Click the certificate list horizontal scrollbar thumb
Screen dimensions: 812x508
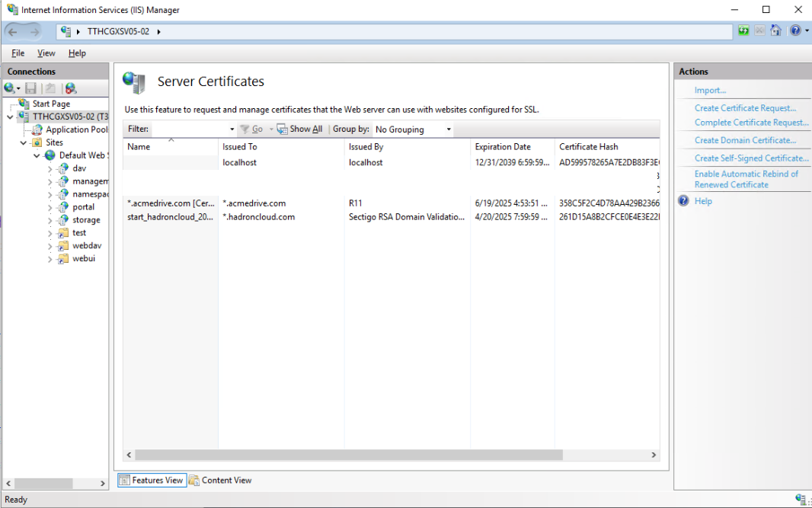[349, 455]
